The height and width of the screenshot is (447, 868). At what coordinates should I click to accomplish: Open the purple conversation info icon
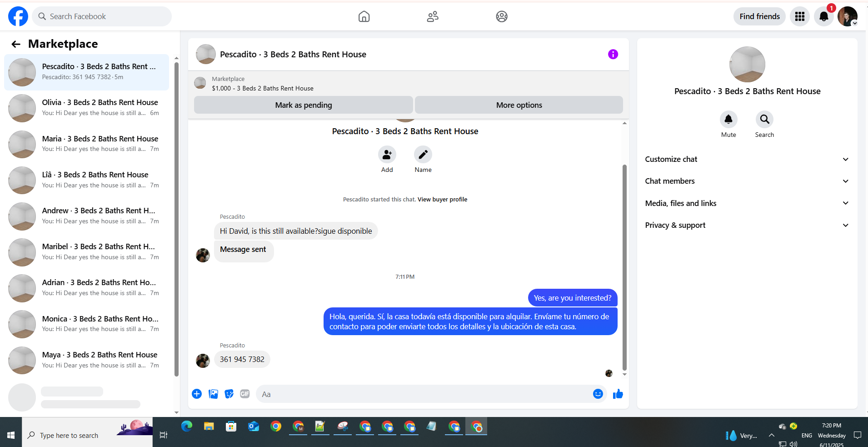coord(613,54)
